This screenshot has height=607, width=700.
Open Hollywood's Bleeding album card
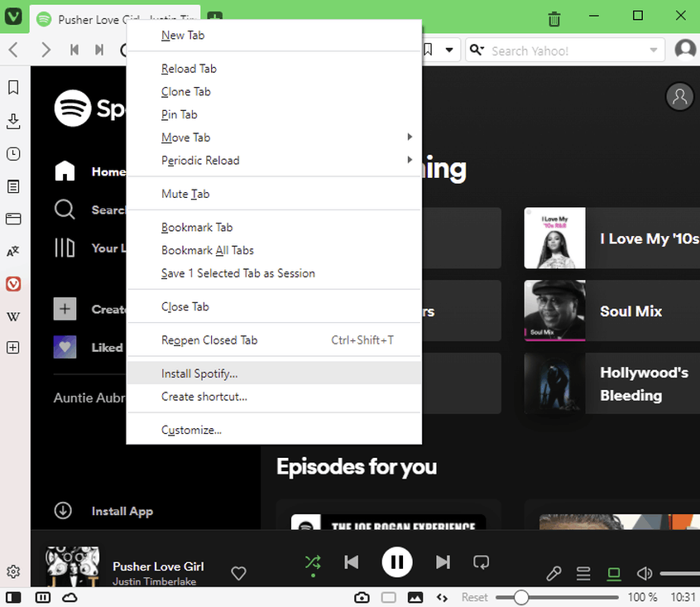[612, 383]
